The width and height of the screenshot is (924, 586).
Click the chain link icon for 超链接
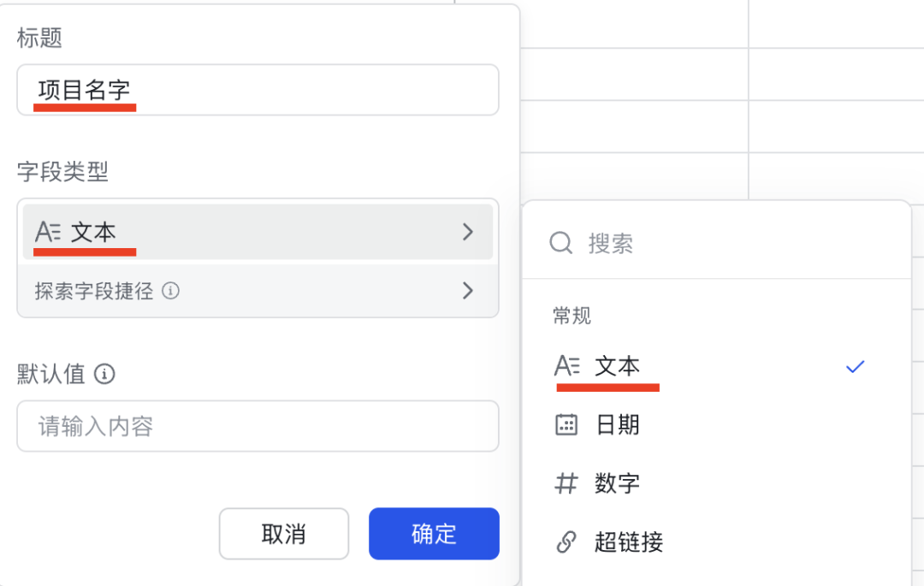click(x=566, y=542)
